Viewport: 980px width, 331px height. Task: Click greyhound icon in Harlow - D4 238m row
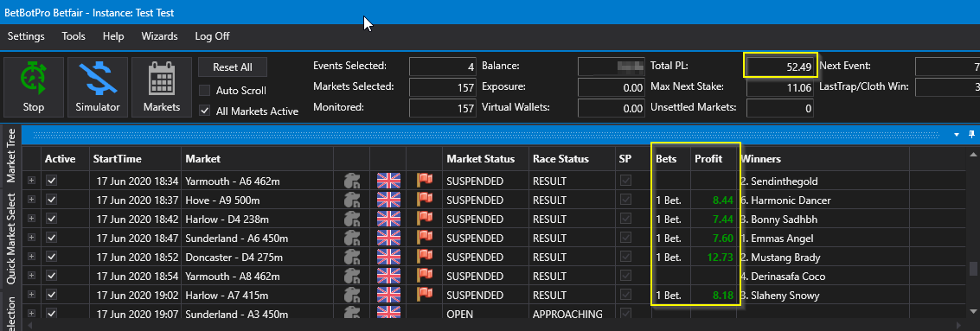click(352, 220)
